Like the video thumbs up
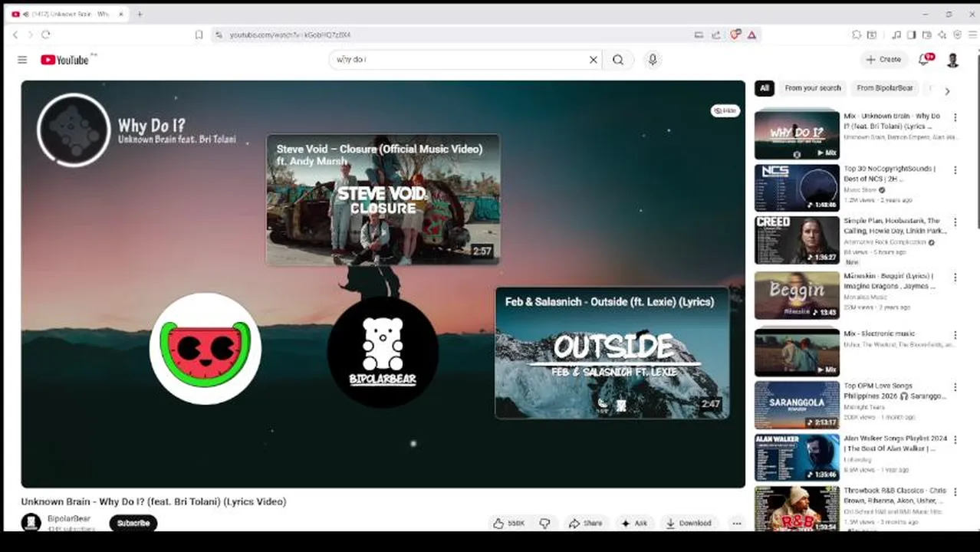 point(509,523)
